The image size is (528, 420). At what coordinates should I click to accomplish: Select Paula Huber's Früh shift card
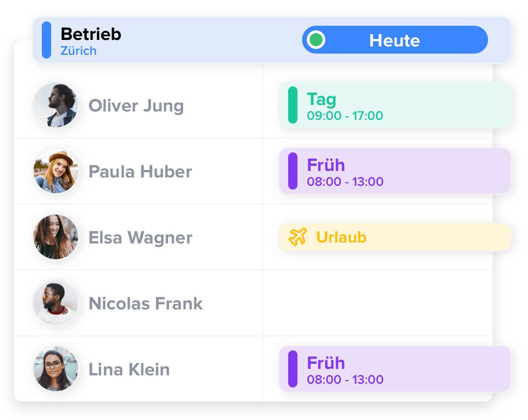pos(395,171)
